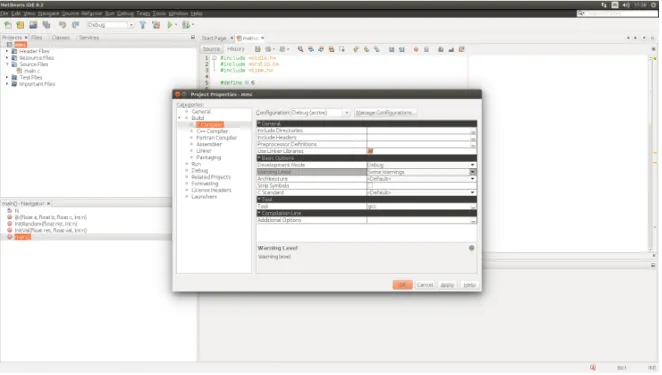
Task: Open the Warning Level dropdown arrow
Action: click(x=472, y=172)
